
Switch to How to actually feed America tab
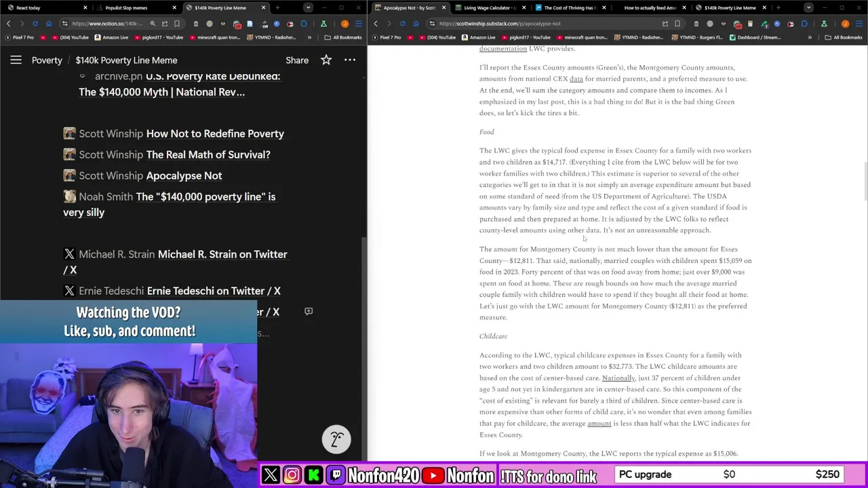(x=649, y=7)
